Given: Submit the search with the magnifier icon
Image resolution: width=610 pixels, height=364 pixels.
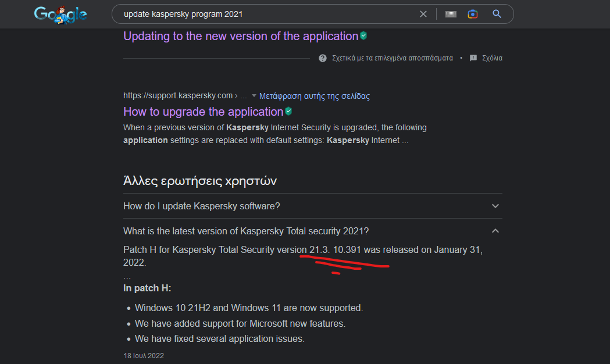Looking at the screenshot, I should (497, 14).
